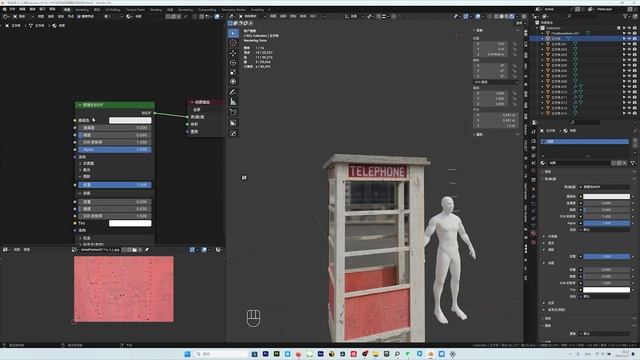Open the node editor's editor type menu
Viewport: 640px width, 360px height.
click(6, 16)
